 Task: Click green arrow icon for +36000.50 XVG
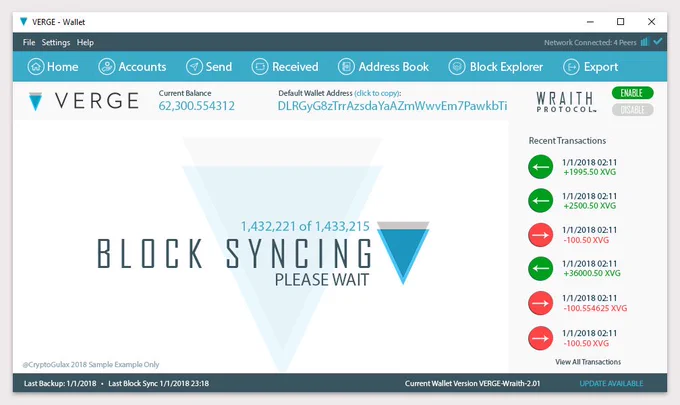(540, 268)
